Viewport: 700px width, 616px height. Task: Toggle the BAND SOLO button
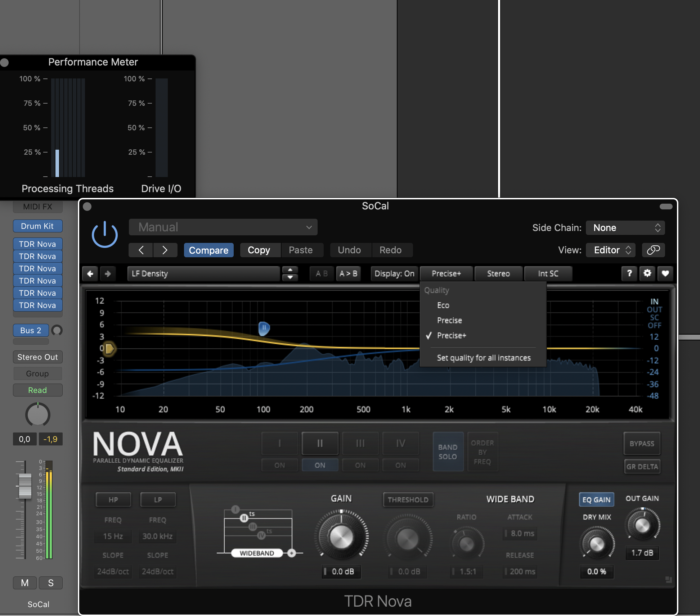click(x=448, y=452)
